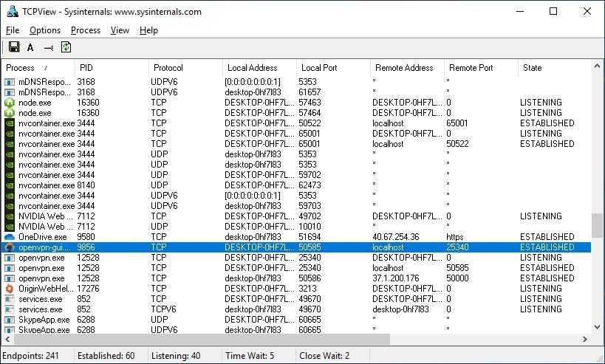
Task: Click the openvpn-gui process icon
Action: [10, 247]
